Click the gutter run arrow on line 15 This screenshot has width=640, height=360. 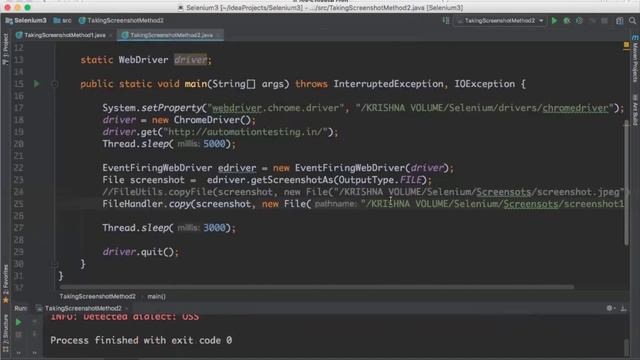pos(37,84)
